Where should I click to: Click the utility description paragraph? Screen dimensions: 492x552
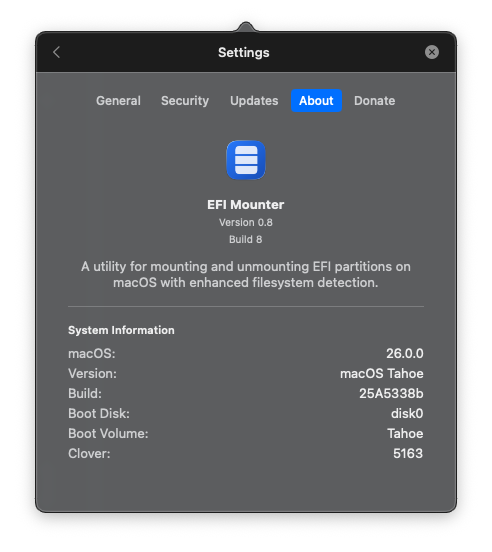[x=246, y=275]
